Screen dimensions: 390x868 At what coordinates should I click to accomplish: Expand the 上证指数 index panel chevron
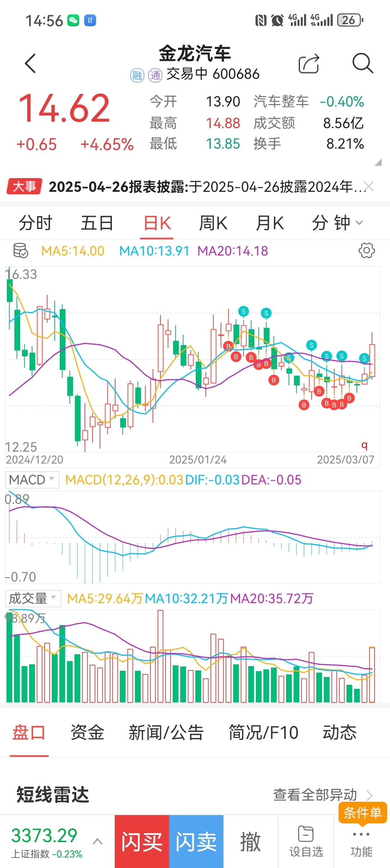(x=97, y=841)
